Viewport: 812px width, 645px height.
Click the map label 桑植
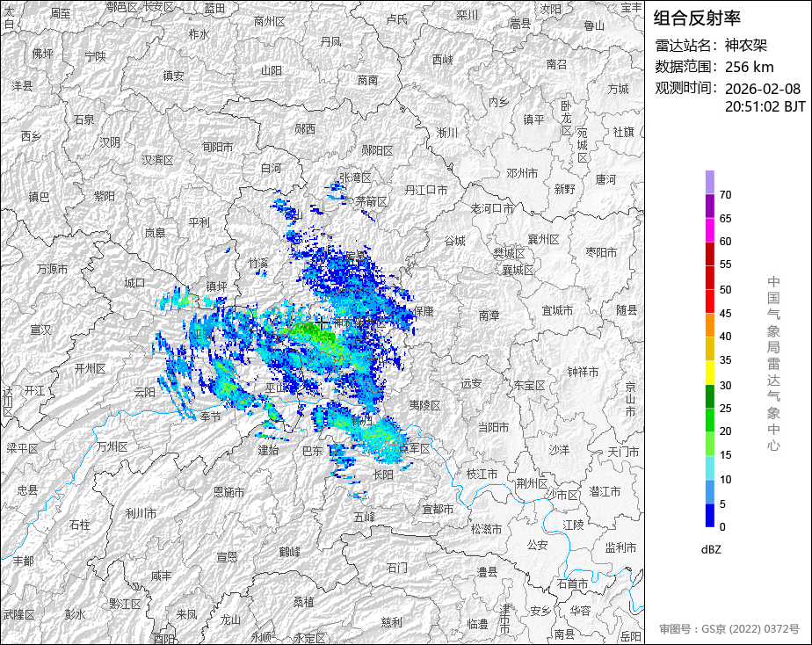point(303,603)
